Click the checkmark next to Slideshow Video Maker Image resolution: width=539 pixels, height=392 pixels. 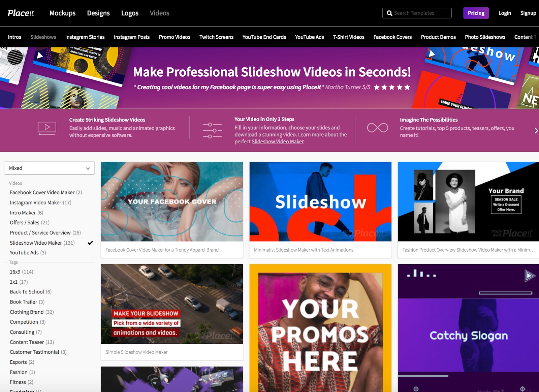90,243
